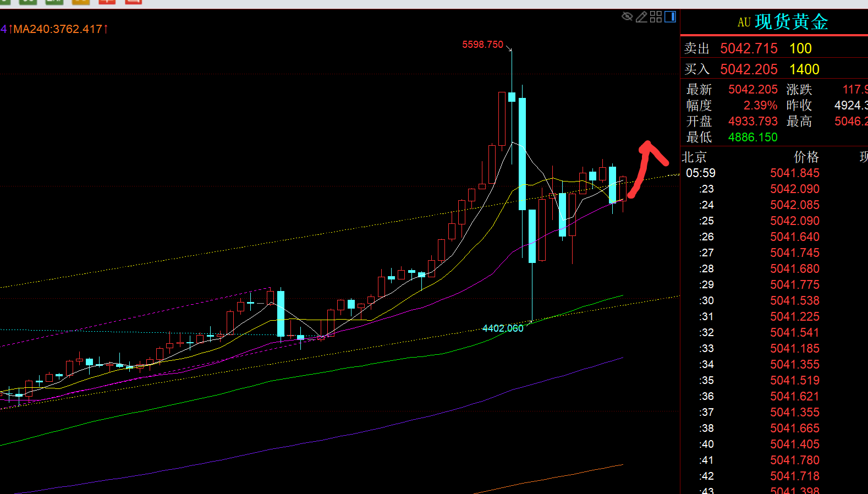868x494 pixels.
Task: Toggle the blue right side panel icon
Action: tap(670, 17)
